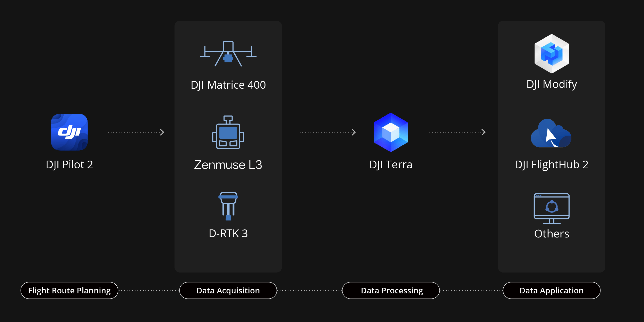Click the DJI Pilot 2 text label
Image resolution: width=644 pixels, height=322 pixels.
(69, 164)
